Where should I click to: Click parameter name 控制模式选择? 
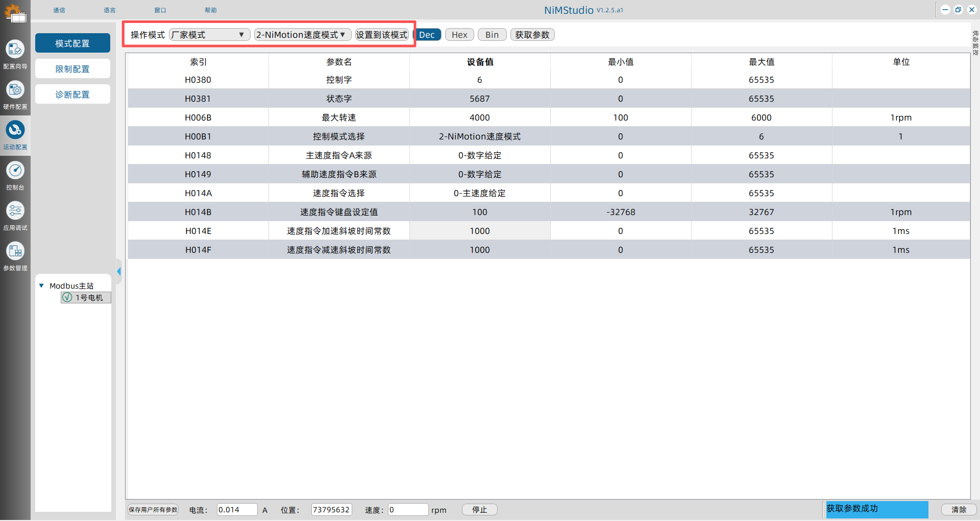coord(339,136)
